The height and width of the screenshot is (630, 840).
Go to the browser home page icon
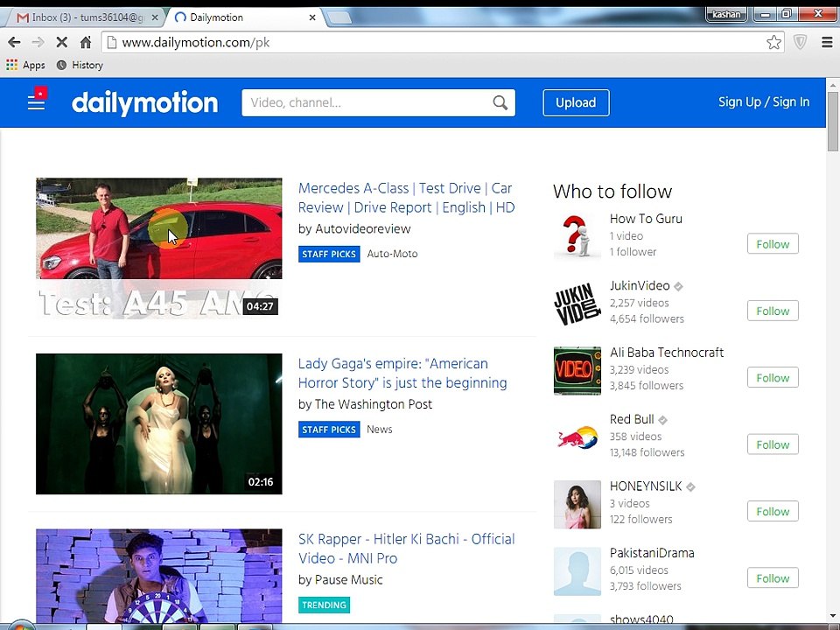[86, 42]
